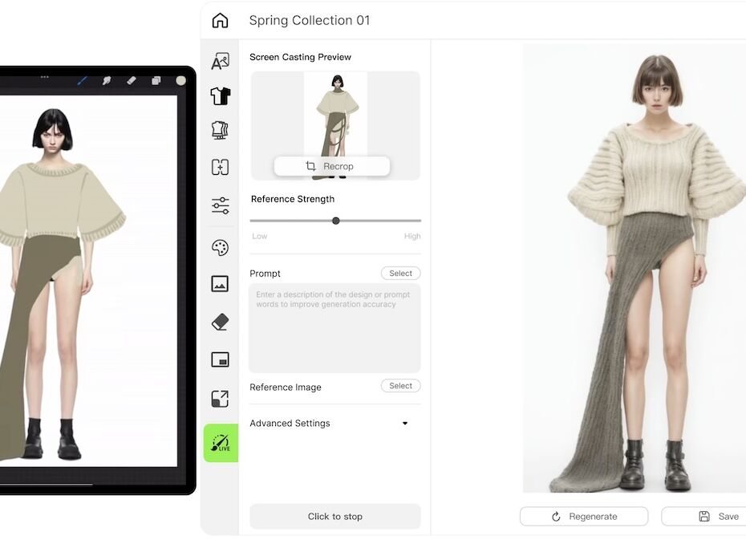Select the T-shirt garment icon
746x560 pixels.
(x=220, y=96)
